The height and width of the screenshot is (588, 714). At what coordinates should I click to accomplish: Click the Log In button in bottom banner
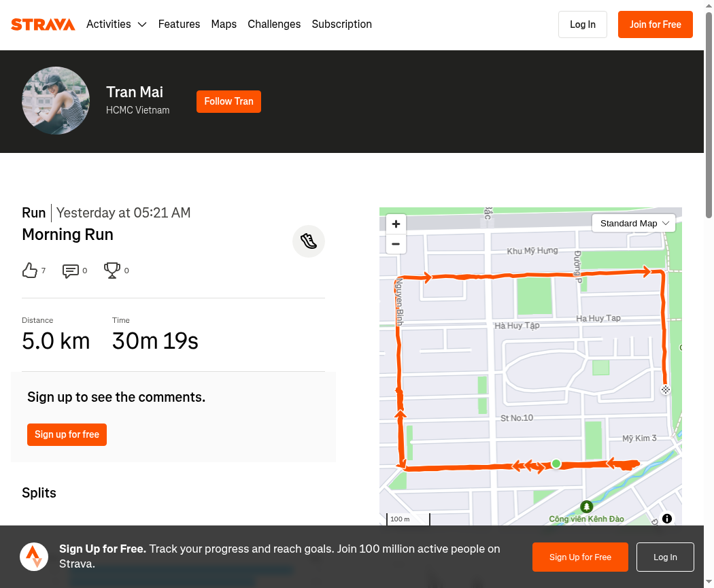coord(665,557)
